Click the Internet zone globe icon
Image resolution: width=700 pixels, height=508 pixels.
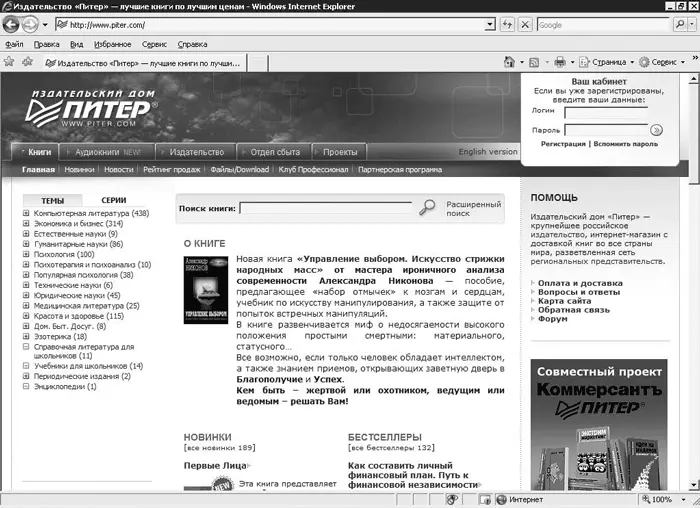click(501, 500)
